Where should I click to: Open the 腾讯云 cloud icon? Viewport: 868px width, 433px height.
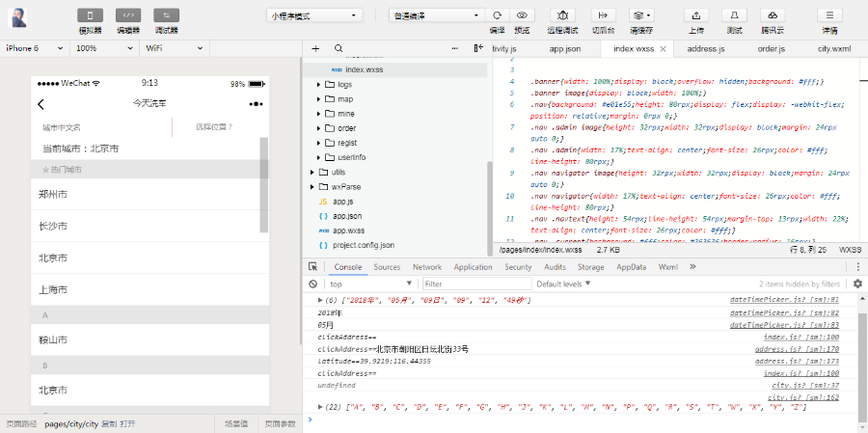click(772, 15)
